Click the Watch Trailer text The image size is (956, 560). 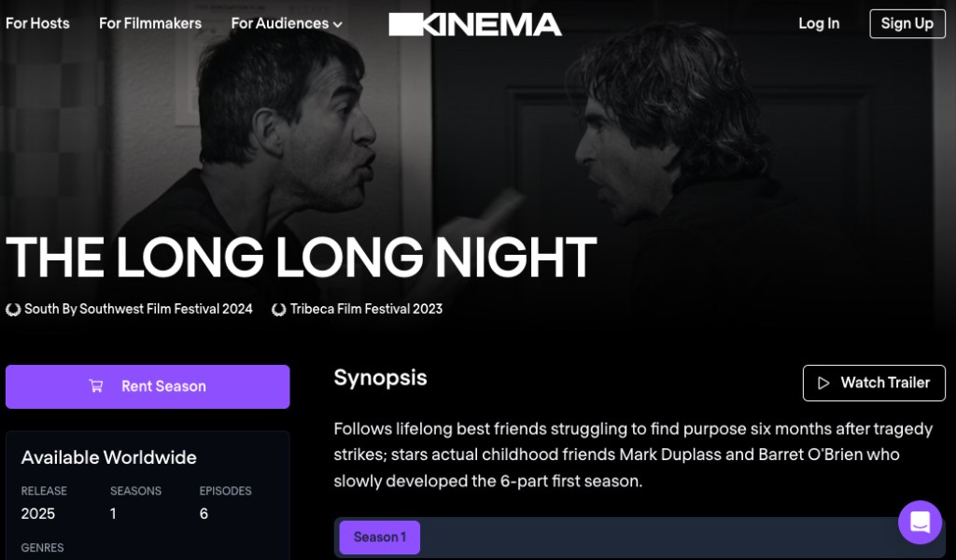click(885, 383)
